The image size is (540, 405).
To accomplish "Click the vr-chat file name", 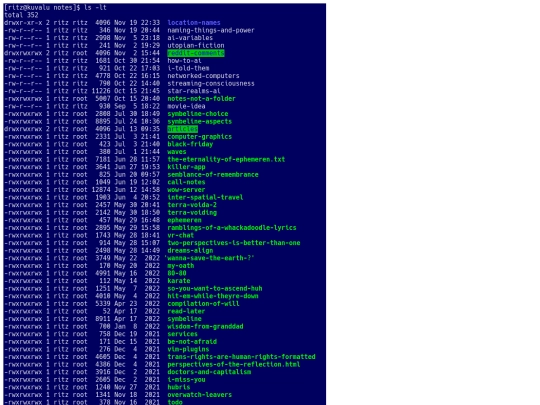I will coord(180,235).
